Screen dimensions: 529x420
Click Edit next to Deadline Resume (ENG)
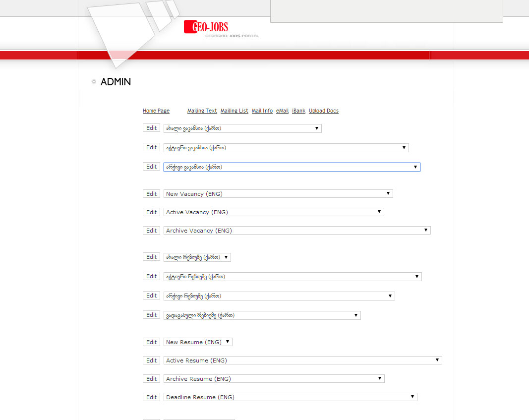151,397
